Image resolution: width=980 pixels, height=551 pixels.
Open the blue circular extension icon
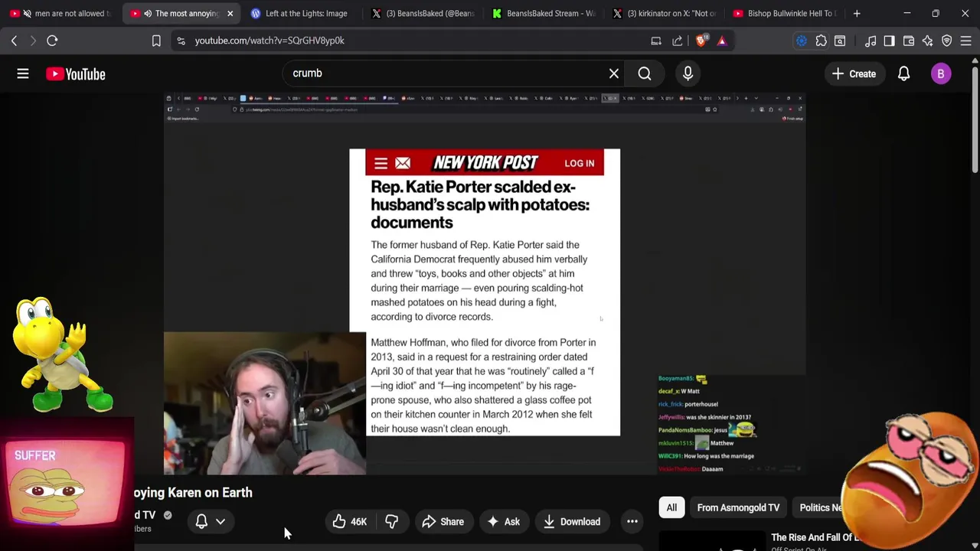(x=802, y=41)
